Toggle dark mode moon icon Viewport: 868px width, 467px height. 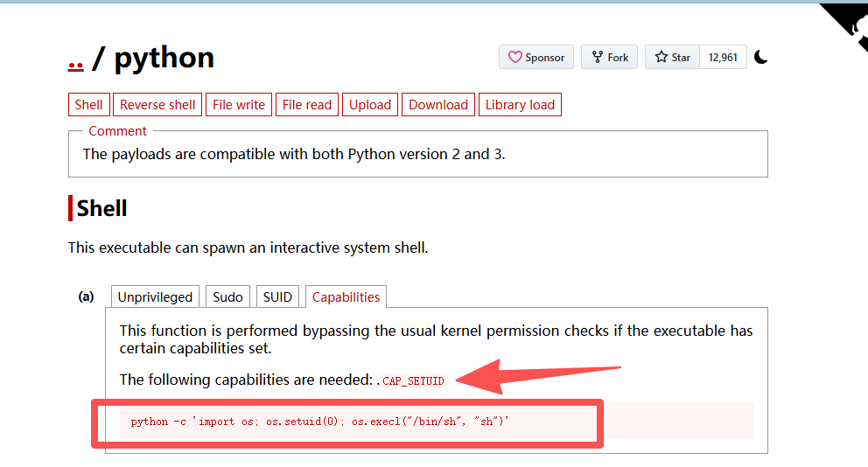[761, 57]
